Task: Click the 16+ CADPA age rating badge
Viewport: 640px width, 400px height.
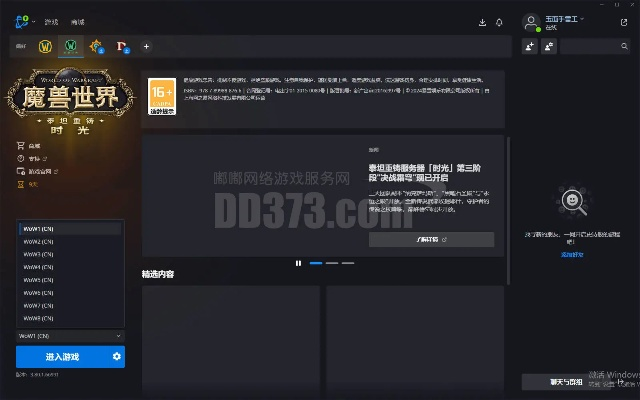Action: coord(162,97)
